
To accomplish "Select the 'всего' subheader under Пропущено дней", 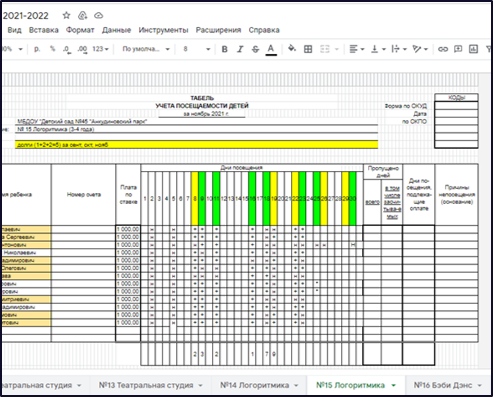I will pos(372,202).
